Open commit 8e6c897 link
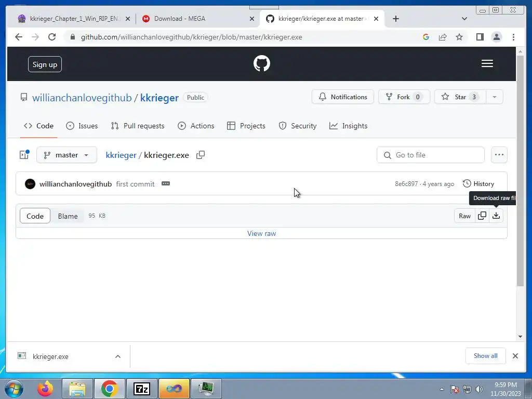Image resolution: width=532 pixels, height=399 pixels. [x=406, y=184]
